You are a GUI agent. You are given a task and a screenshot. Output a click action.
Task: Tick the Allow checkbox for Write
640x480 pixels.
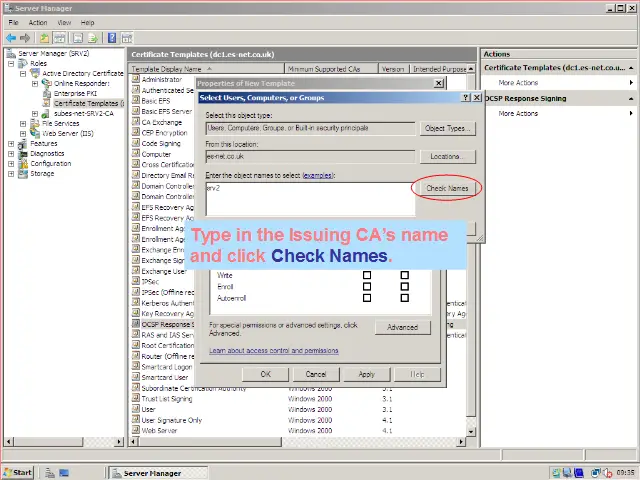[367, 275]
